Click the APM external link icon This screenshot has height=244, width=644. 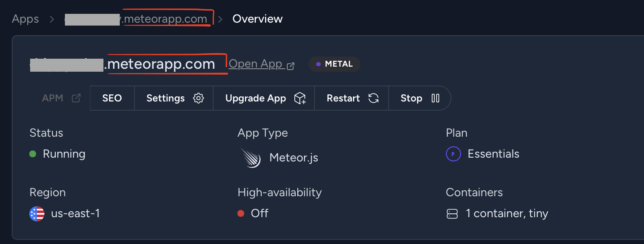76,98
